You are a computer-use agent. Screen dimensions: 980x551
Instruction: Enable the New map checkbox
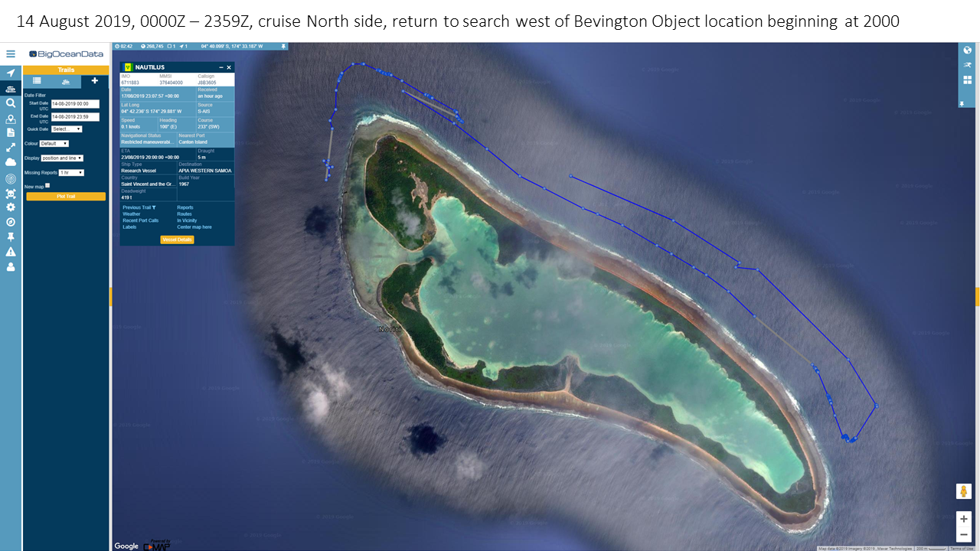[x=47, y=186]
